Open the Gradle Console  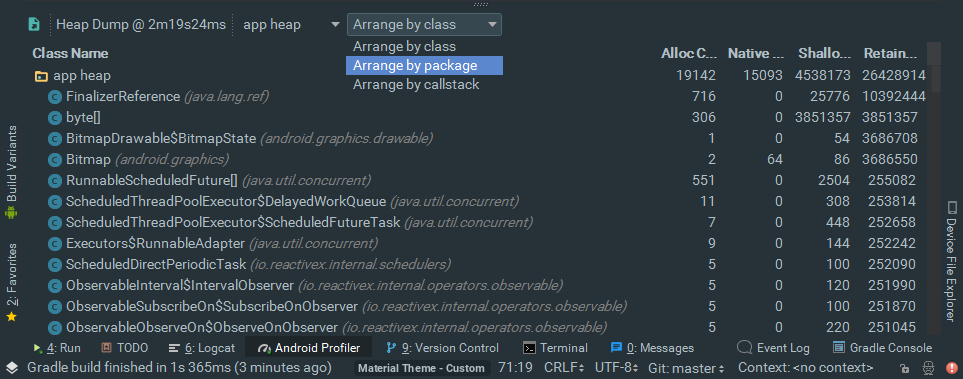[x=883, y=348]
